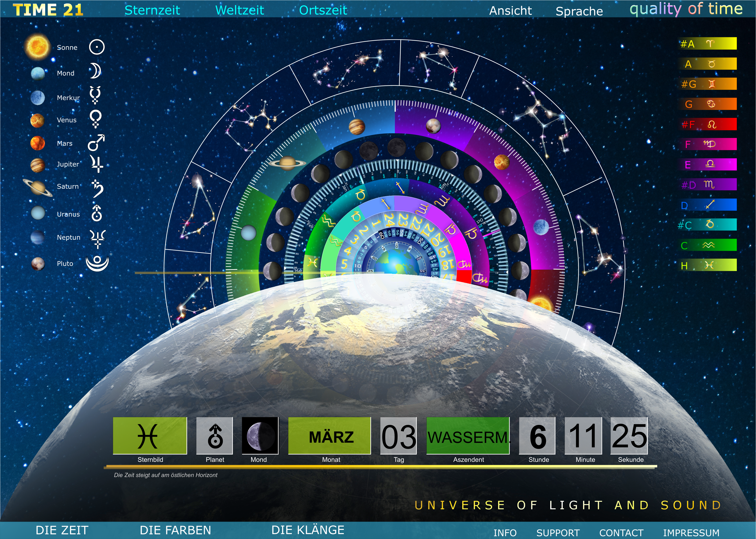Screen dimensions: 756x539
Task: Click the Venus planet image
Action: pos(37,120)
